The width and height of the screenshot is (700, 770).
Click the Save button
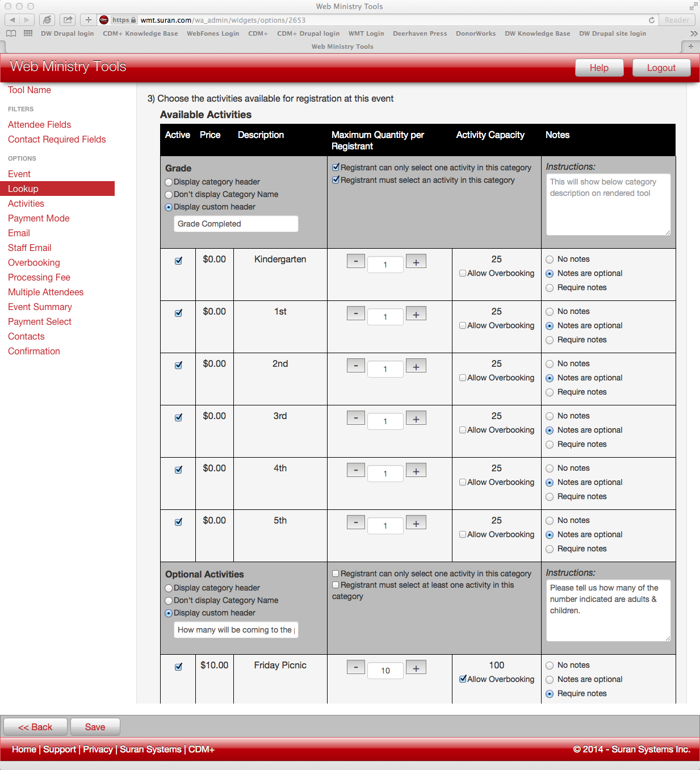pyautogui.click(x=95, y=727)
